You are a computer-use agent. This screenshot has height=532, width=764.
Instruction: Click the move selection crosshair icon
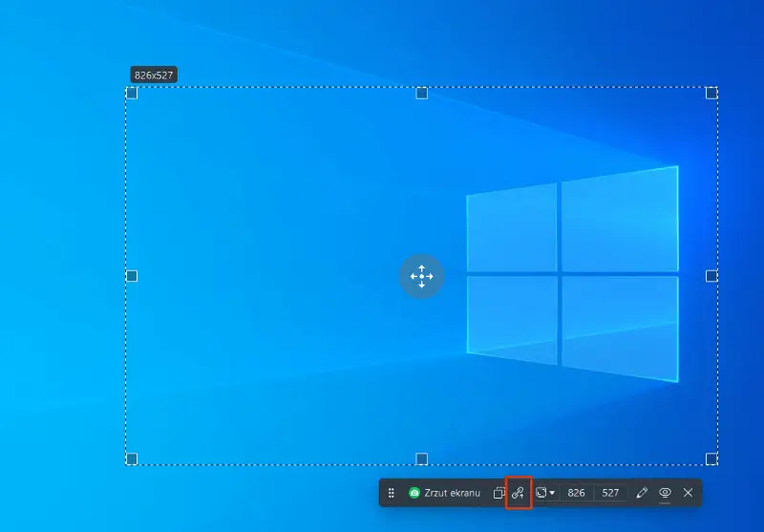point(422,276)
